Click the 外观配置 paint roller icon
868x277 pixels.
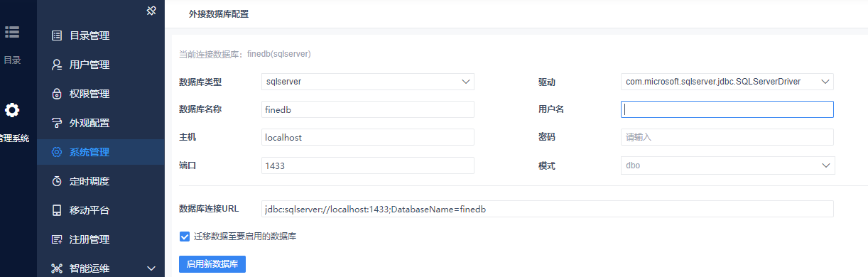click(57, 123)
